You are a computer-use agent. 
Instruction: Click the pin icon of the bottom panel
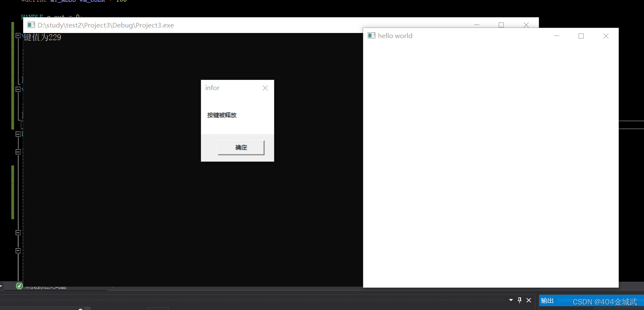tap(520, 300)
